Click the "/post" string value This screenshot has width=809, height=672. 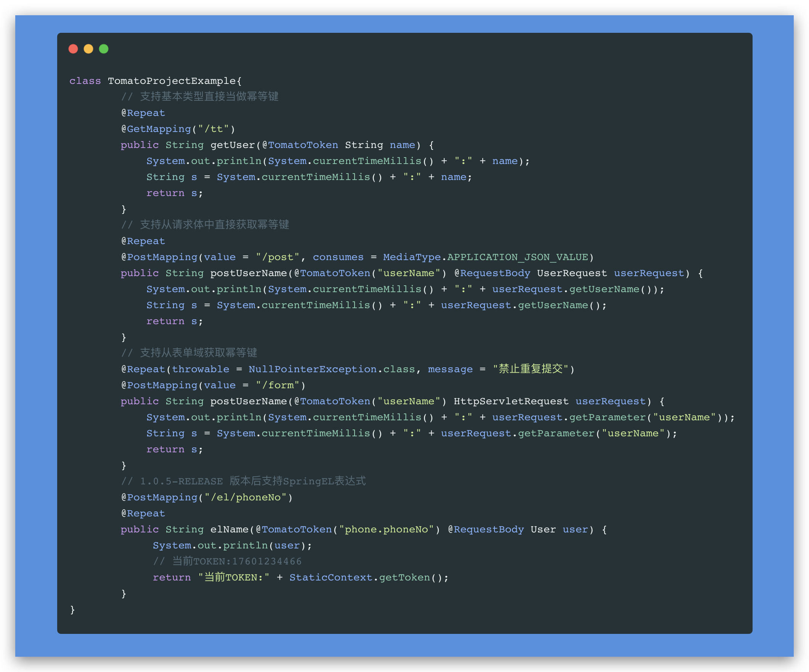[278, 257]
